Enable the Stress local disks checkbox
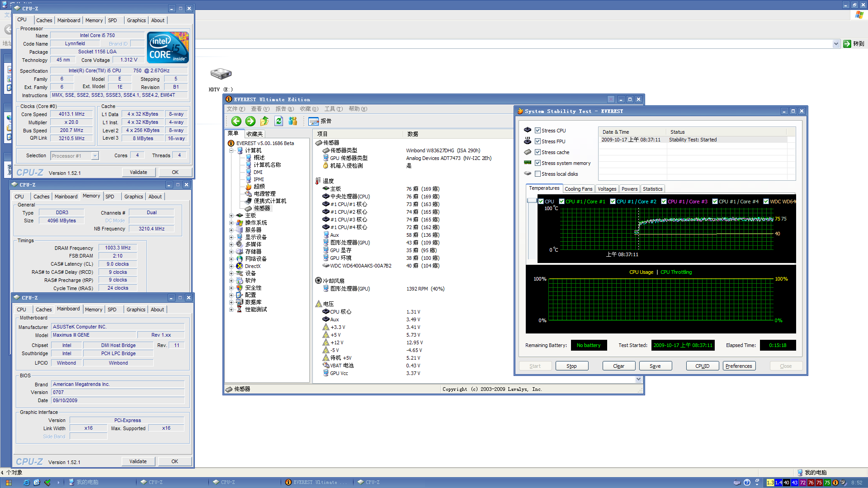Screen dimensions: 868x488 pos(538,174)
